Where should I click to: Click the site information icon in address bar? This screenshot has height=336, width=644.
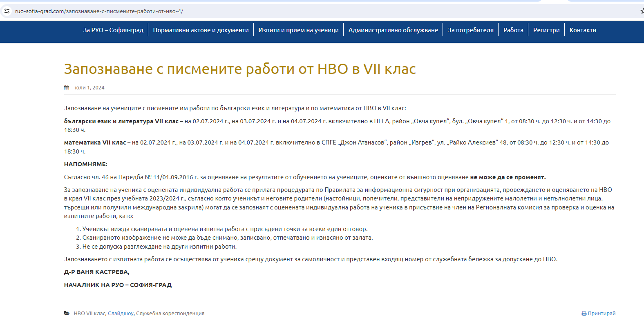[x=7, y=11]
